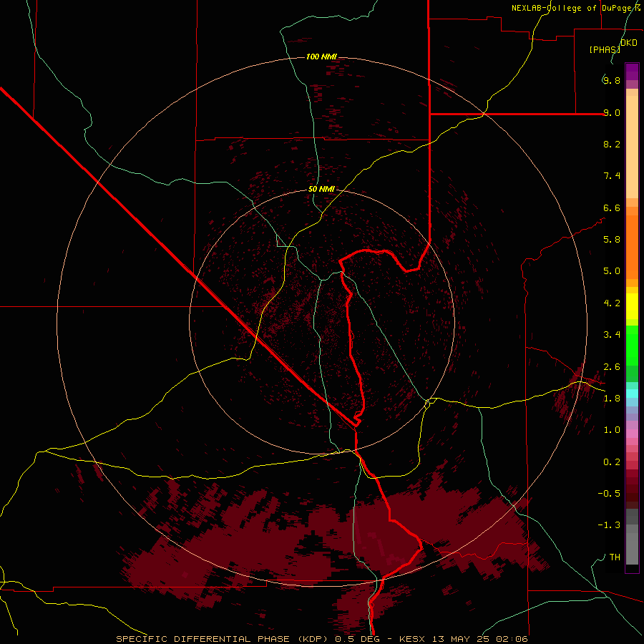Pick the yellow segment of the color bar
This screenshot has height=644, width=644.
coord(632,306)
